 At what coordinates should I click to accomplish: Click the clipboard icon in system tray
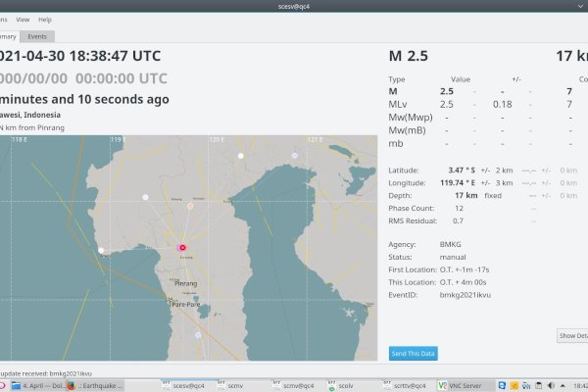tap(538, 385)
